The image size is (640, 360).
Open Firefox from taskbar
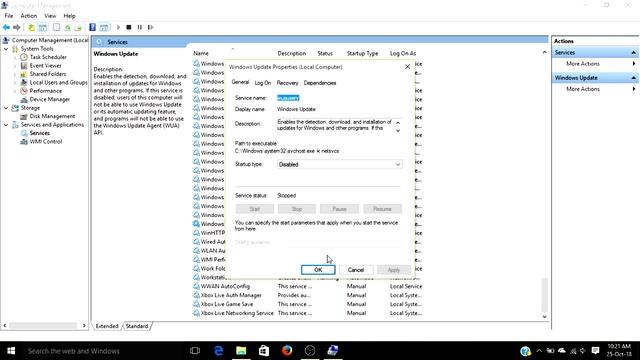coord(287,351)
